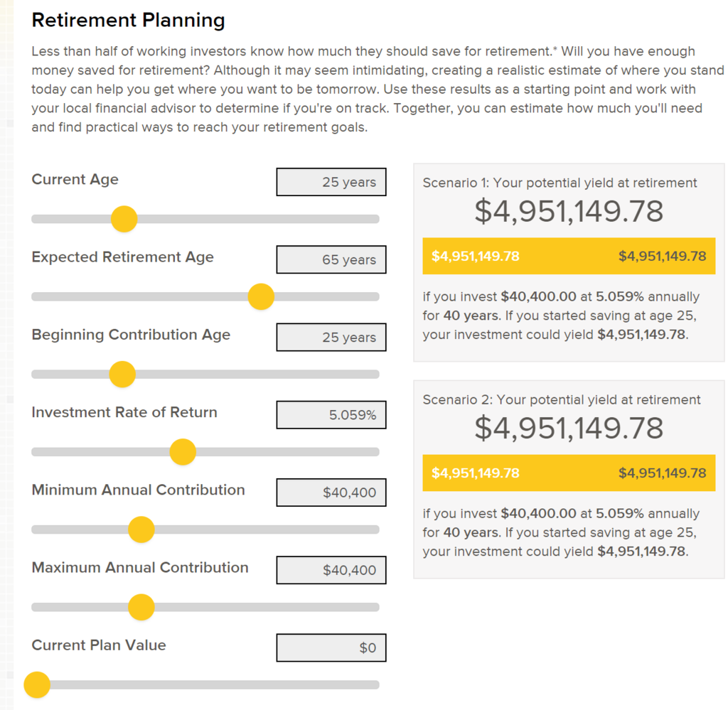Click the Expected Retirement Age input box
This screenshot has width=728, height=710.
[x=331, y=259]
